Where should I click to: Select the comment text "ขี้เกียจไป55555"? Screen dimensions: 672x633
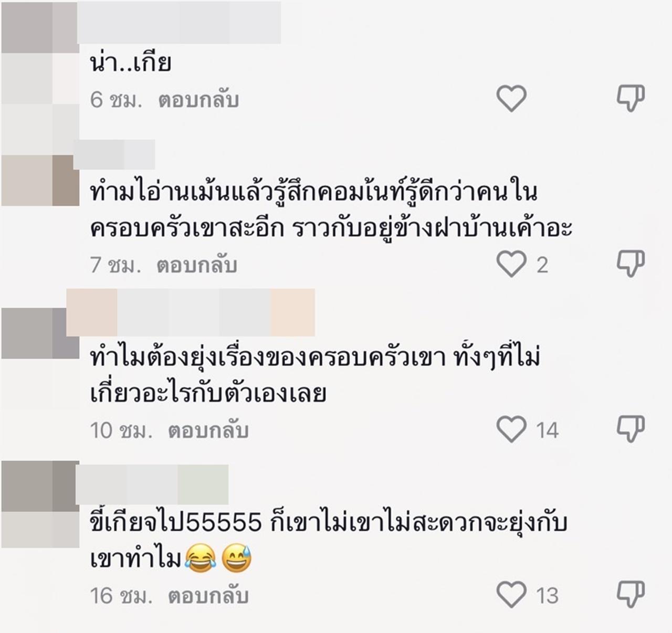coord(176,523)
